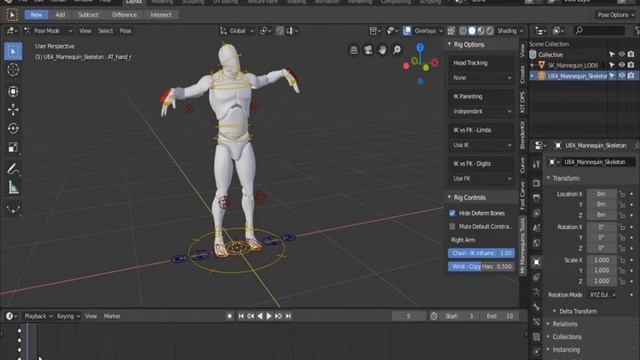The width and height of the screenshot is (640, 360).
Task: Toggle visibility eye of SK_Mannequin_LOD0
Action: tap(622, 65)
